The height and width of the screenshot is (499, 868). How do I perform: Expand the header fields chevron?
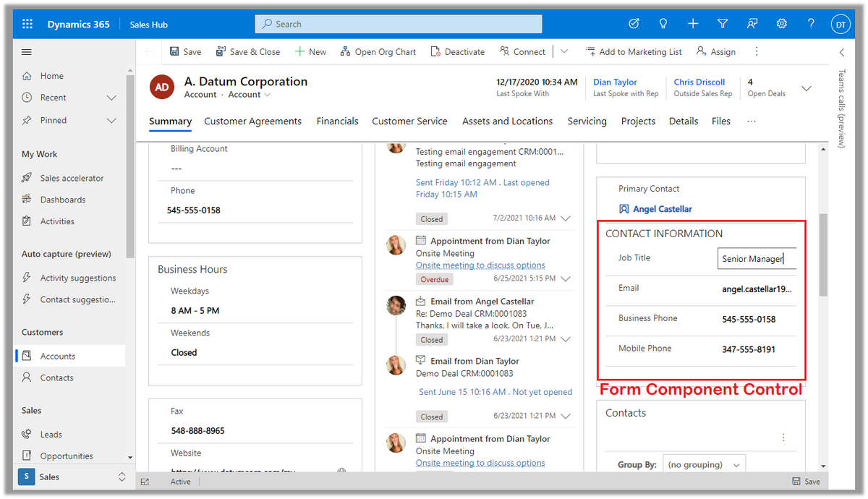[x=807, y=88]
